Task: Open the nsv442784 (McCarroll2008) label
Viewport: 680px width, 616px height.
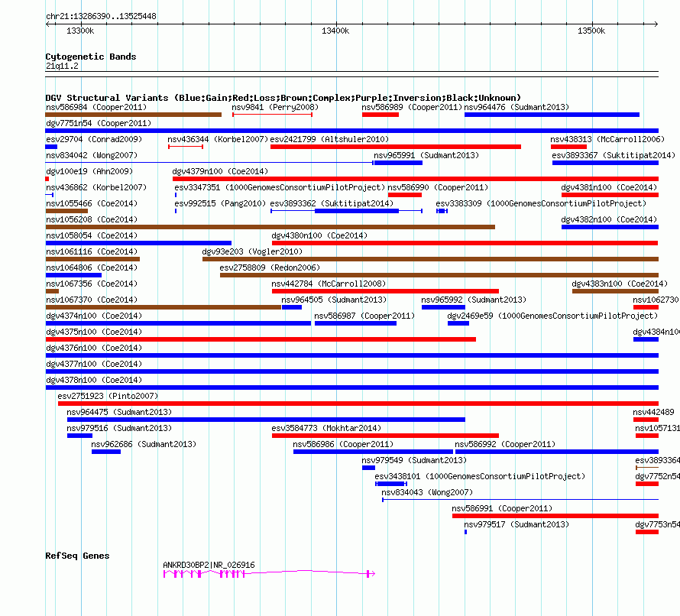Action: point(329,284)
